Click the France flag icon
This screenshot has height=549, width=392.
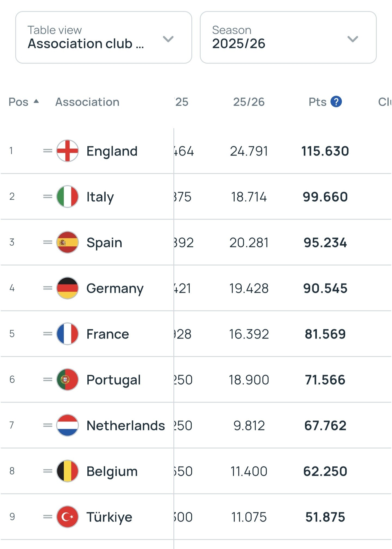pos(68,334)
